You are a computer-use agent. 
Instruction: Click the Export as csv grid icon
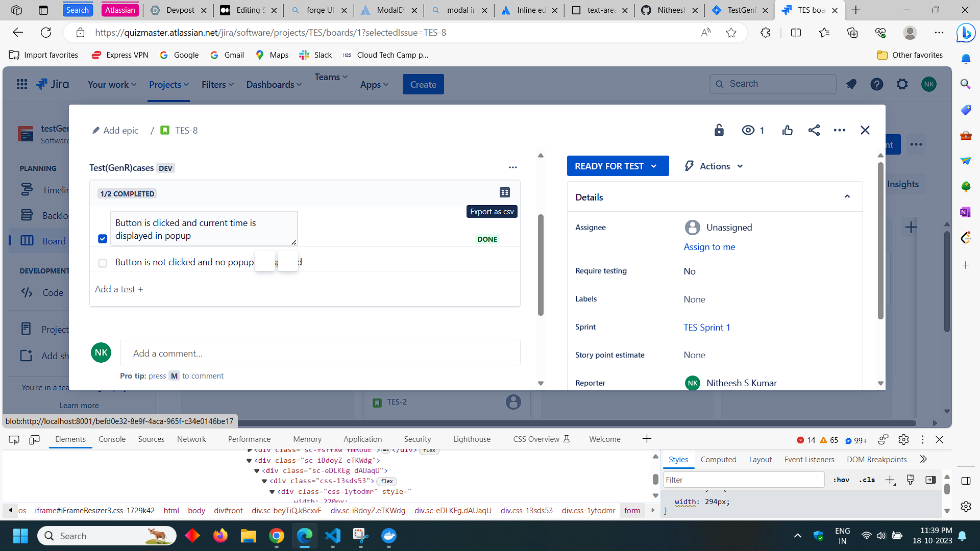[x=504, y=192]
